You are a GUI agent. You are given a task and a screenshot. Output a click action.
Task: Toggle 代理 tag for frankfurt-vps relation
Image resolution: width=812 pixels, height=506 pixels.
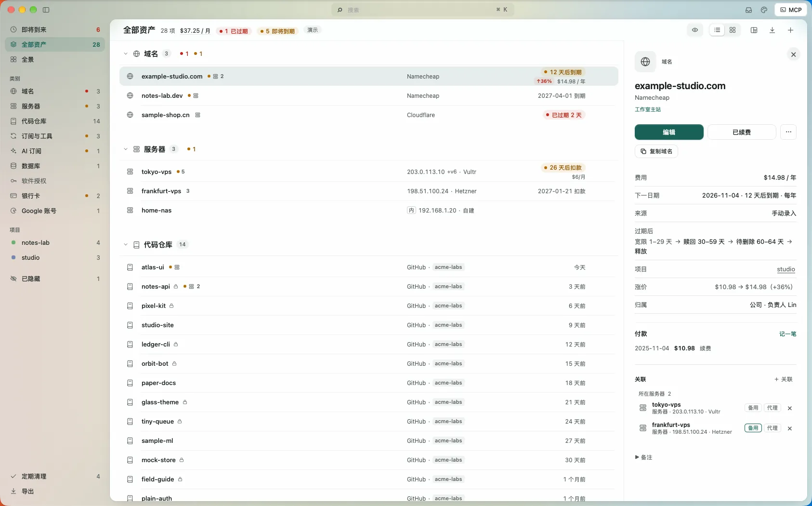coord(773,428)
